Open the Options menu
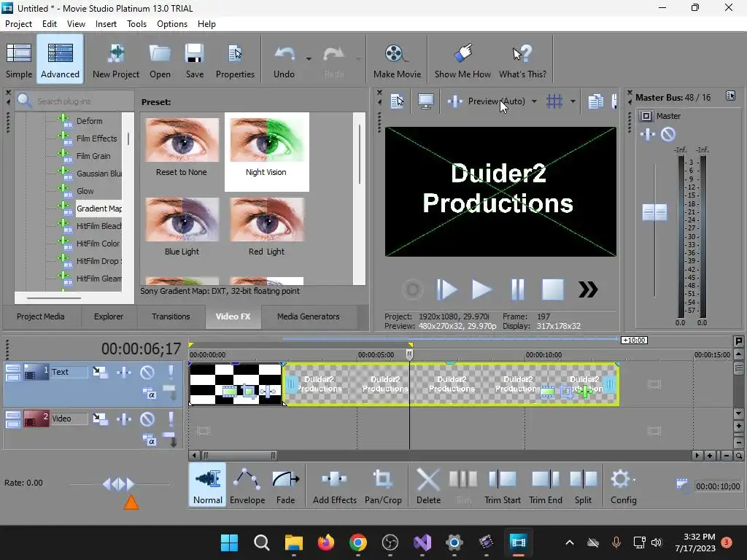 point(172,24)
